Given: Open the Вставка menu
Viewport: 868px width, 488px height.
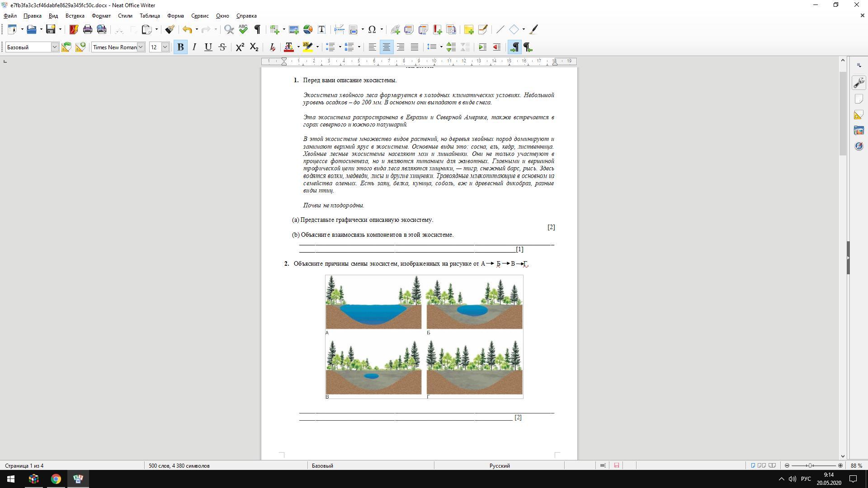Looking at the screenshot, I should (75, 16).
